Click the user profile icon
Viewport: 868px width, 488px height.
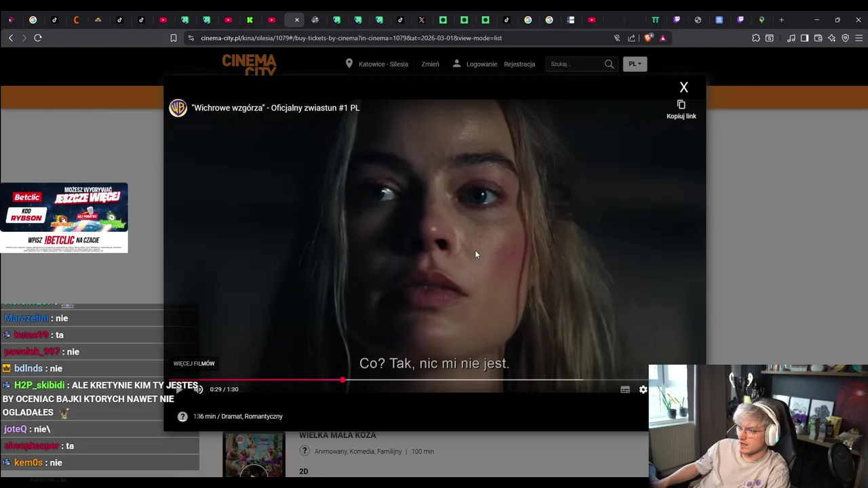coord(456,64)
